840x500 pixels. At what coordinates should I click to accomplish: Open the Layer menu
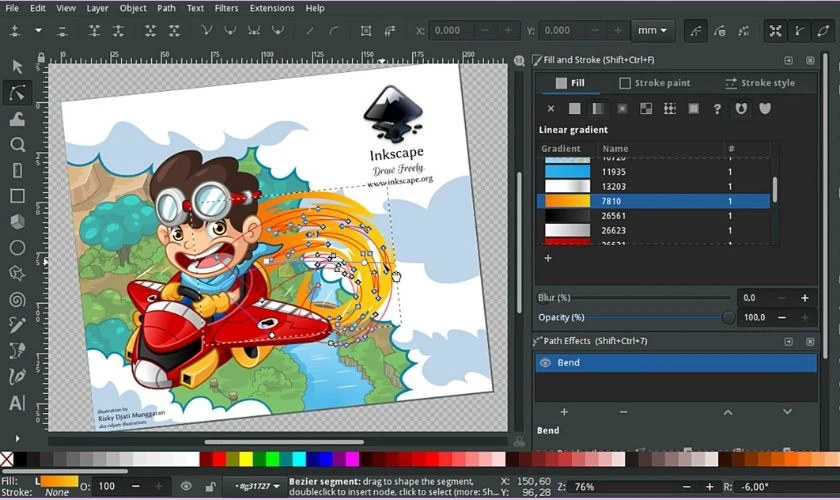(x=98, y=8)
